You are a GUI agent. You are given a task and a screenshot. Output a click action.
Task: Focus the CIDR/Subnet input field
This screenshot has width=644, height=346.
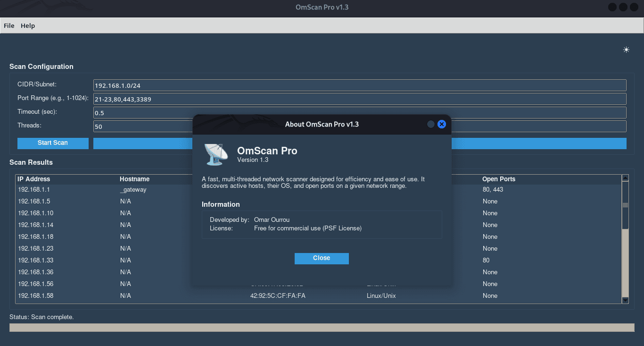(x=360, y=85)
